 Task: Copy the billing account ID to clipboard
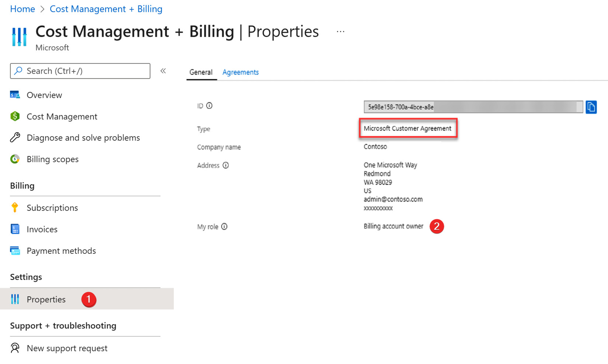(x=591, y=107)
